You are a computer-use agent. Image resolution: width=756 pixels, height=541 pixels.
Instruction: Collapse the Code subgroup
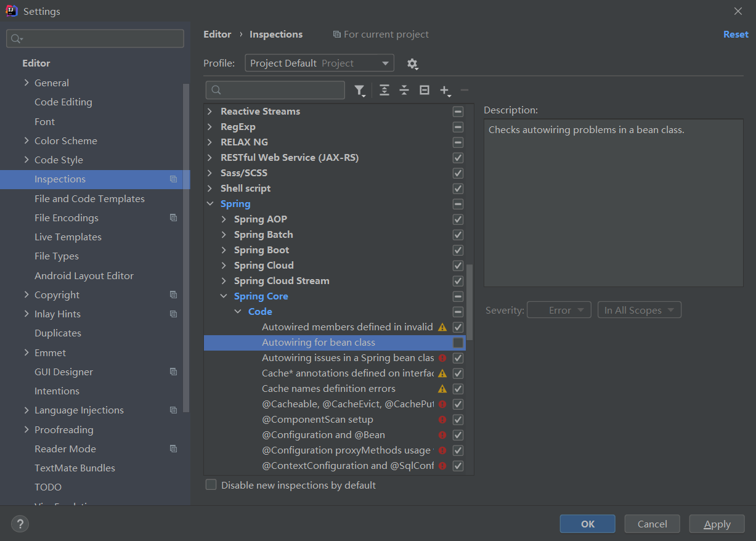tap(238, 312)
